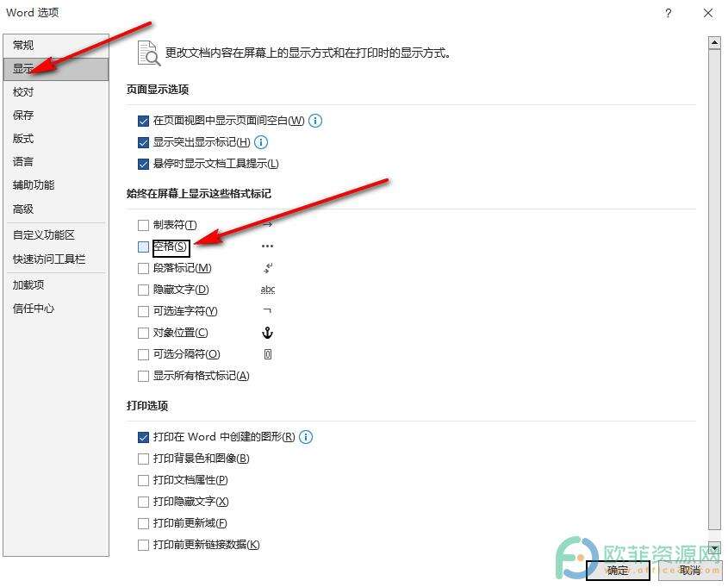Open the 辅助功能 category
This screenshot has height=587, width=728.
(56, 184)
